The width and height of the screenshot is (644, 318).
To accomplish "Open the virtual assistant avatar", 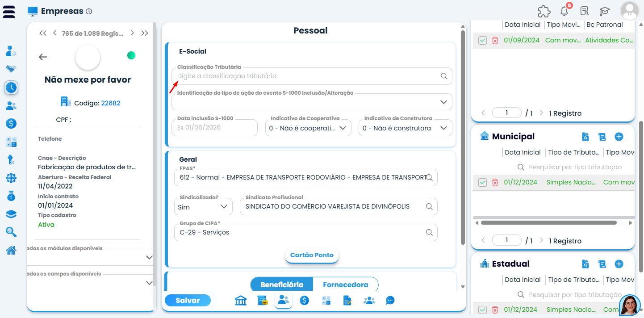I will pos(630,305).
